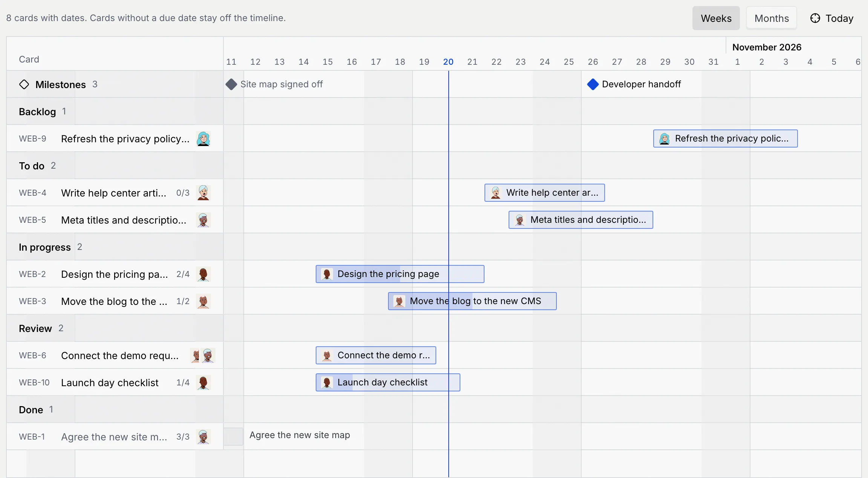
Task: Click avatar inside Move the blog timeline bar
Action: pos(399,301)
